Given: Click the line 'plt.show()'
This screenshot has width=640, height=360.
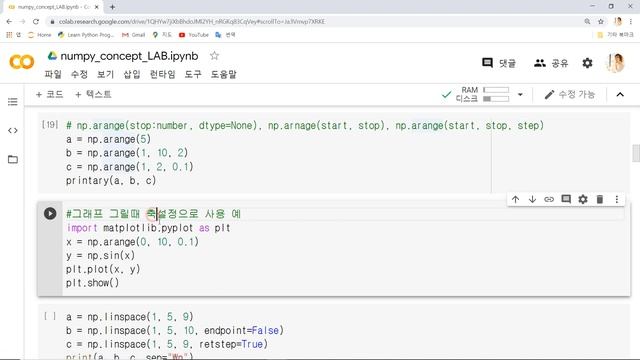Looking at the screenshot, I should click(x=92, y=283).
